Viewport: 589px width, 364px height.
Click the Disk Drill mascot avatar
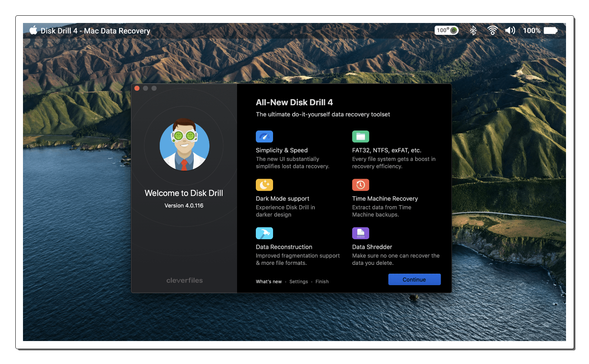click(184, 145)
